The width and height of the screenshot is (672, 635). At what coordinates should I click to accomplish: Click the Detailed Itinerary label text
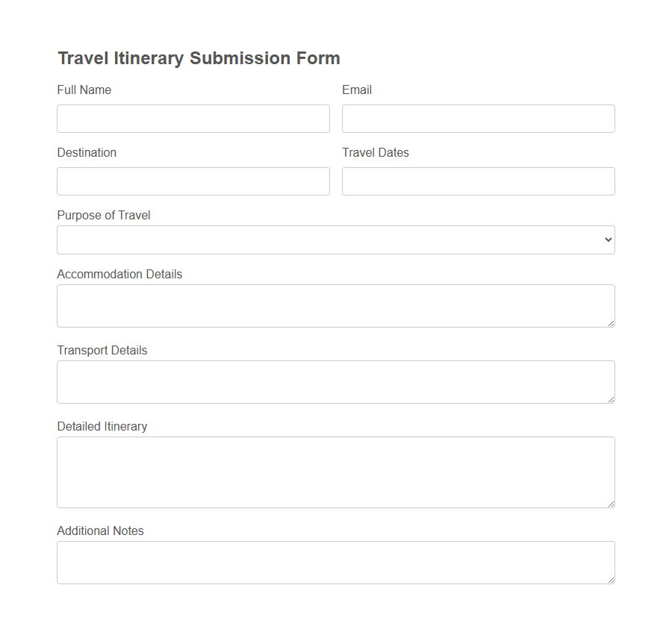tap(102, 426)
